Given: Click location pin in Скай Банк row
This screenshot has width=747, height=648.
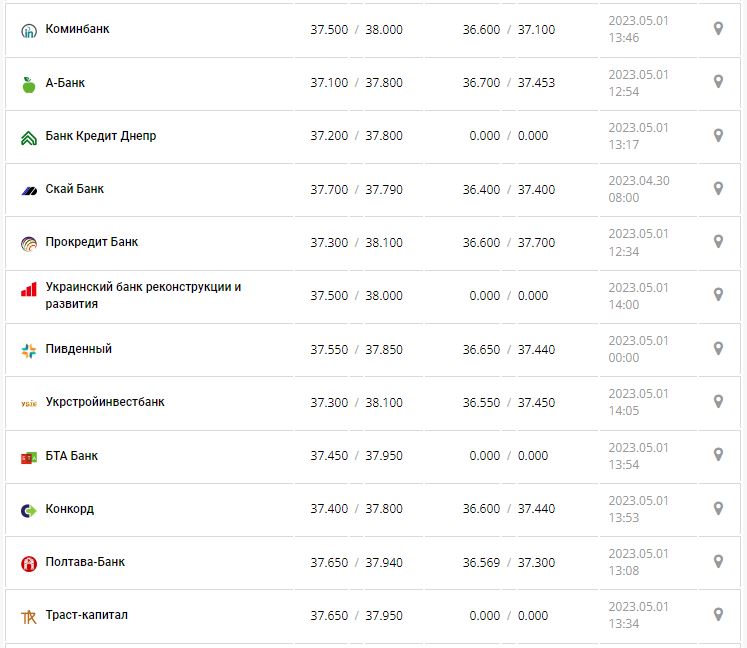Looking at the screenshot, I should pyautogui.click(x=718, y=188).
